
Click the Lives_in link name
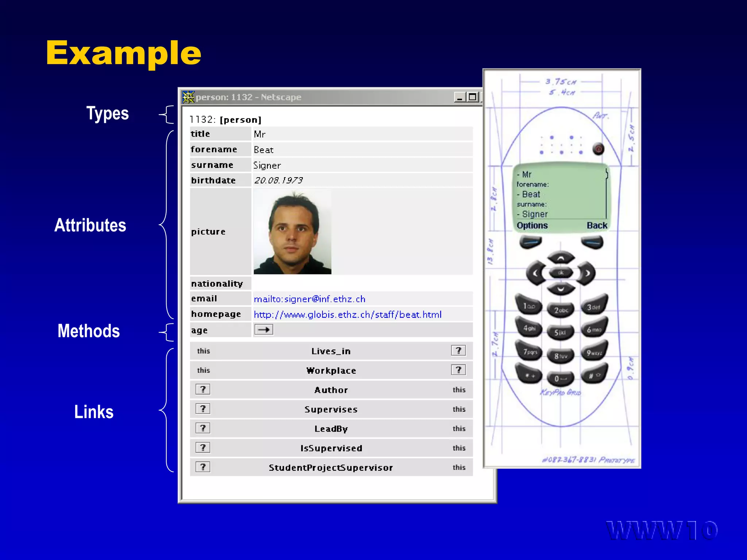[x=331, y=351]
